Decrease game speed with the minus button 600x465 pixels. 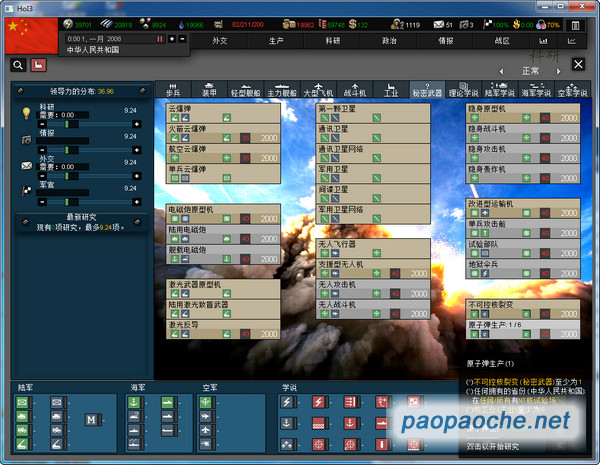(x=183, y=39)
